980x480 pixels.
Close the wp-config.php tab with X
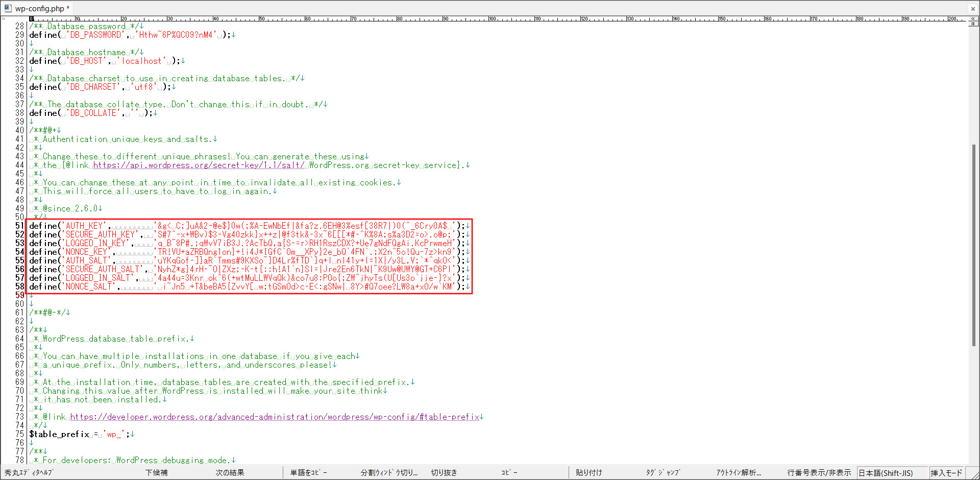(x=972, y=9)
